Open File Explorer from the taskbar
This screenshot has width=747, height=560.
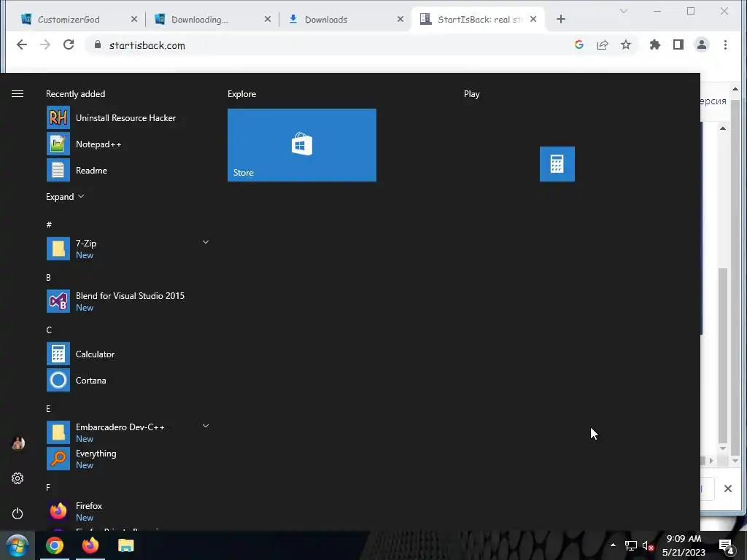coord(125,545)
